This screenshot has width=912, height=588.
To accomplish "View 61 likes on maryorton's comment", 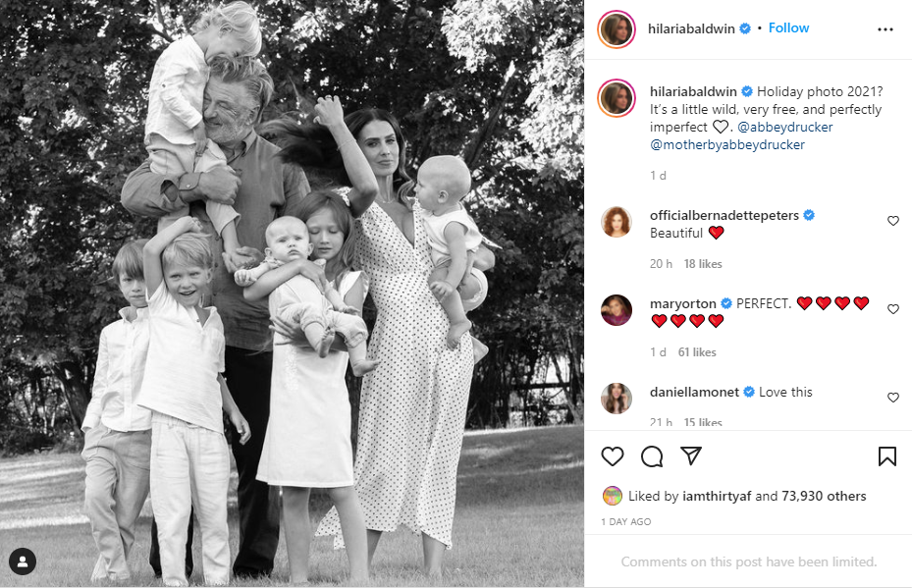I will point(697,352).
